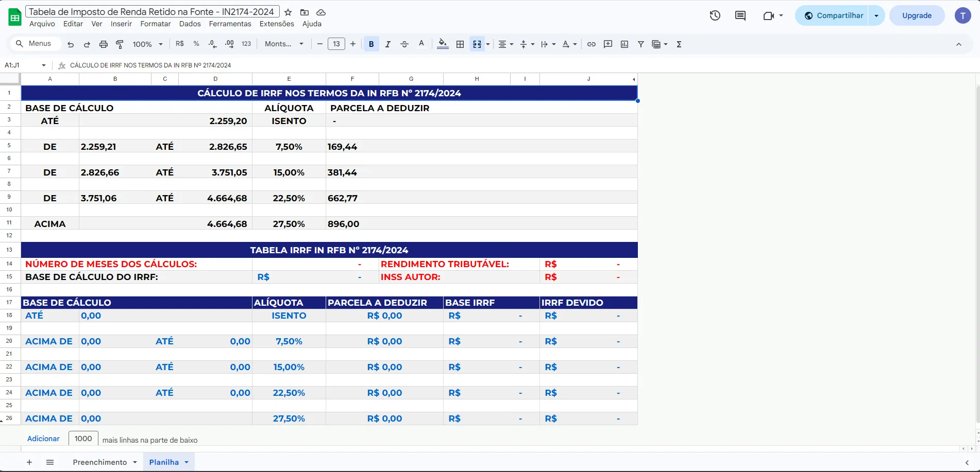Select the Planilha sheet tab
The width and height of the screenshot is (980, 472).
click(164, 462)
